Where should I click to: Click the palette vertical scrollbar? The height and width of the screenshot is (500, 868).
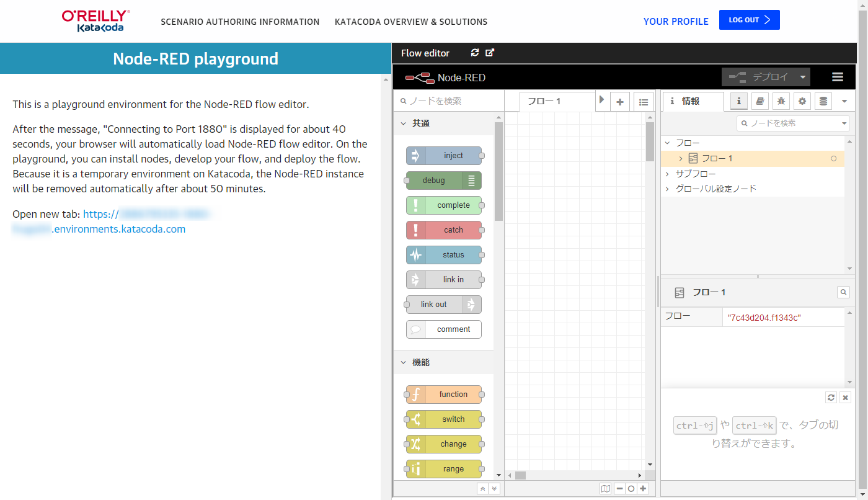point(498,171)
